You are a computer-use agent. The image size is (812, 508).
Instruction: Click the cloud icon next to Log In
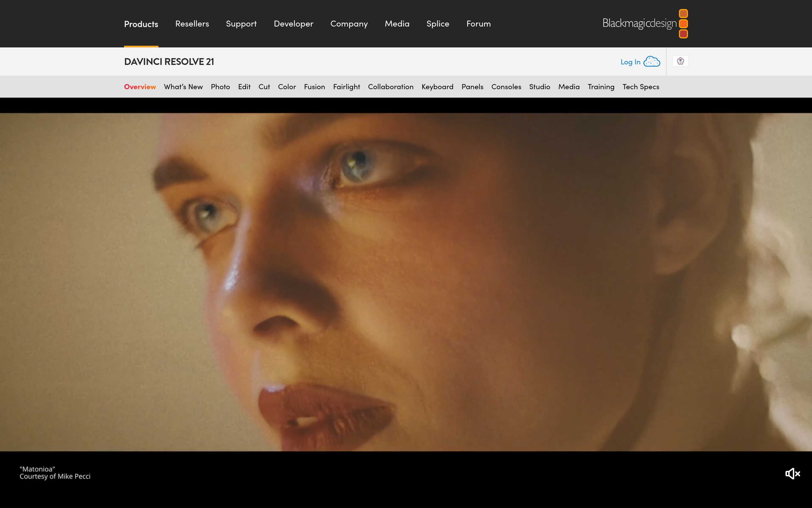652,62
